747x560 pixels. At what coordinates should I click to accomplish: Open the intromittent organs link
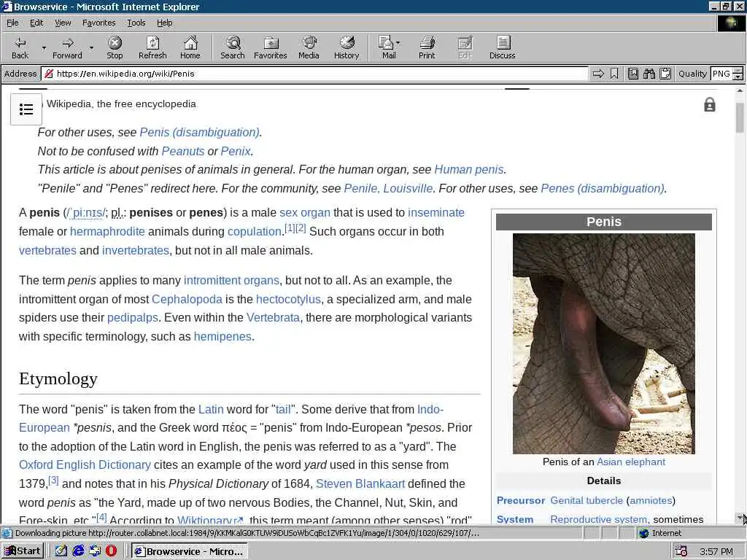pos(231,280)
